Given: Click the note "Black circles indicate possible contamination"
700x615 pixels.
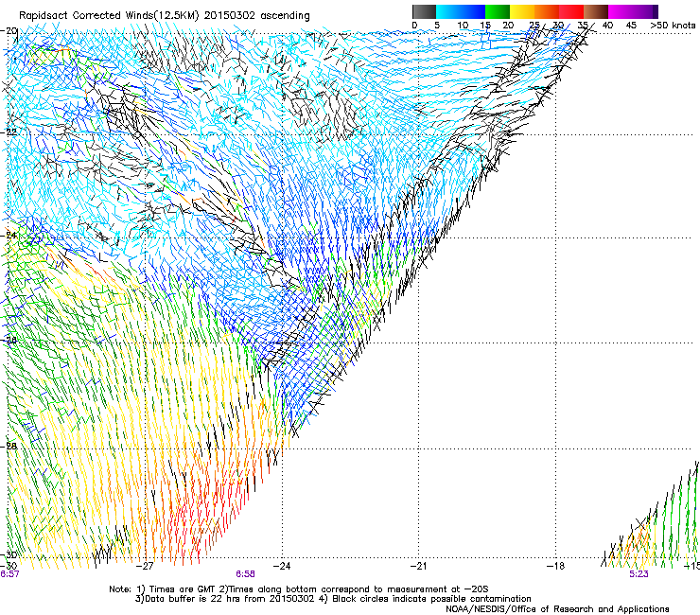Looking at the screenshot, I should [x=431, y=599].
